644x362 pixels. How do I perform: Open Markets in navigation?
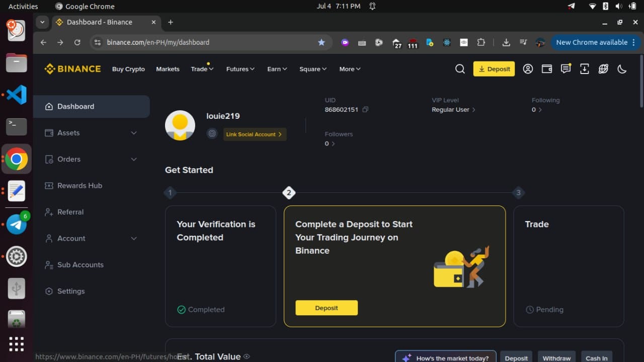[168, 69]
